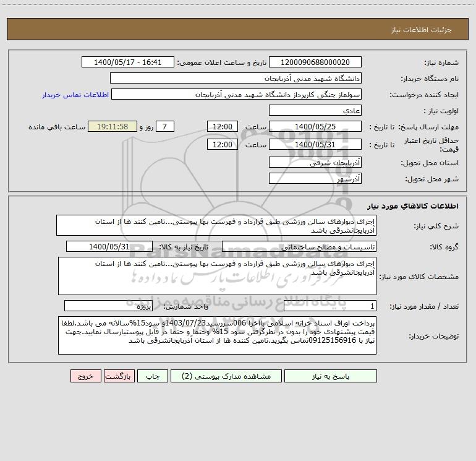Click the گروه کالا label

pos(444,247)
